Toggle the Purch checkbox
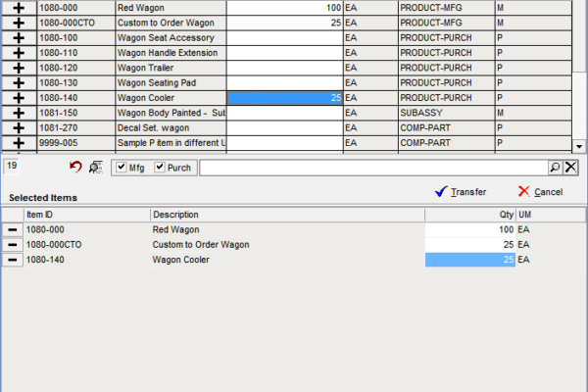 coord(160,167)
